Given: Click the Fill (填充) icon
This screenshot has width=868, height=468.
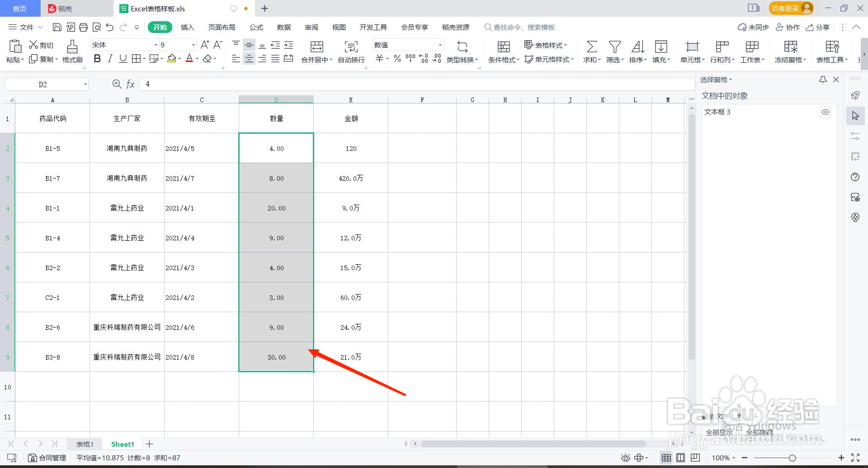Looking at the screenshot, I should point(661,47).
